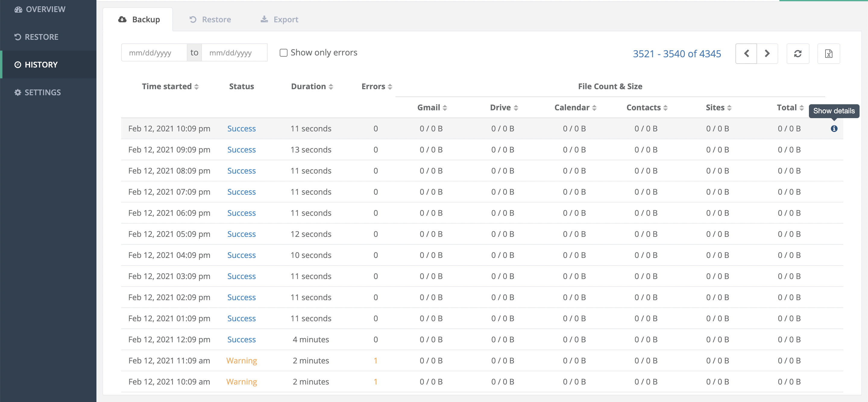
Task: Click the 3521 - 3540 of 4345 counter
Action: coord(677,54)
